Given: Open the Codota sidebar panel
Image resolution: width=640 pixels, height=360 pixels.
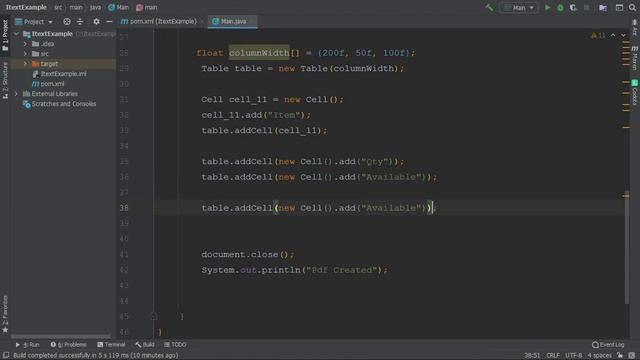Looking at the screenshot, I should point(635,93).
